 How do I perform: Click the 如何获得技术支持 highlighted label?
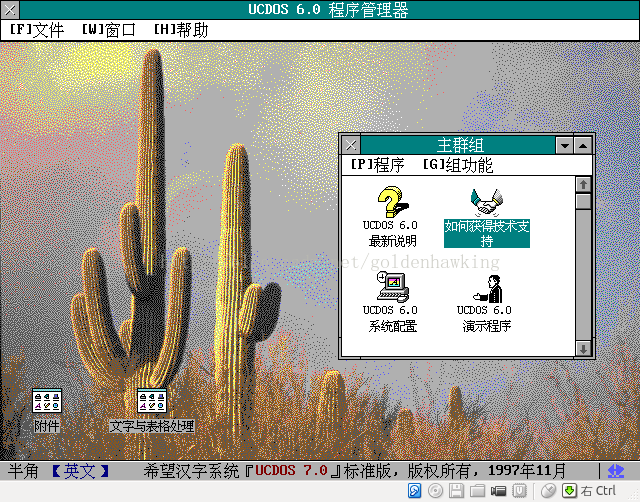(x=487, y=233)
